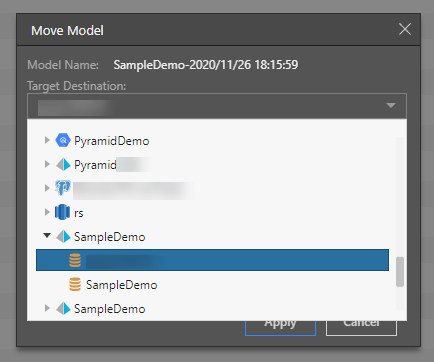This screenshot has width=434, height=362.
Task: Collapse the expanded SampleDemo server node
Action: [47, 236]
